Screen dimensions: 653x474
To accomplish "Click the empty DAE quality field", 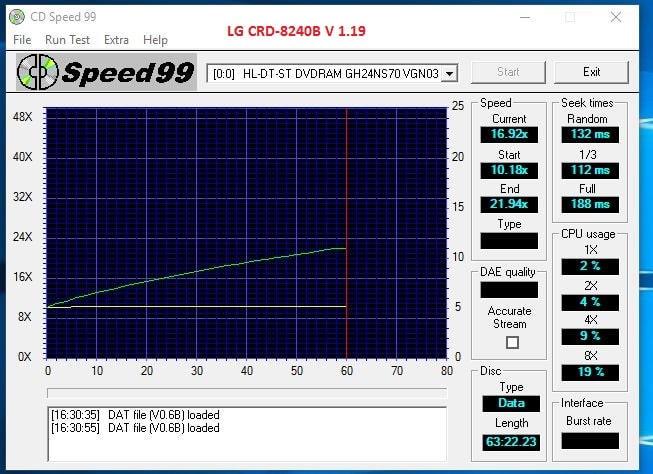I will 509,290.
